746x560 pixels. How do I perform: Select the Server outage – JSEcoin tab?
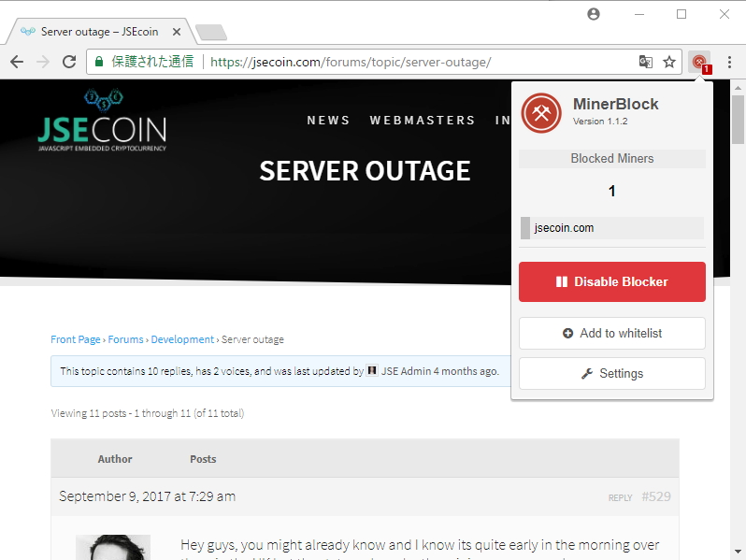[x=99, y=32]
